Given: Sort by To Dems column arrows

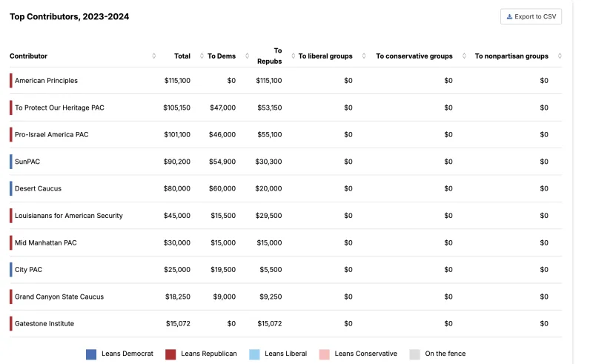Looking at the screenshot, I should (247, 56).
